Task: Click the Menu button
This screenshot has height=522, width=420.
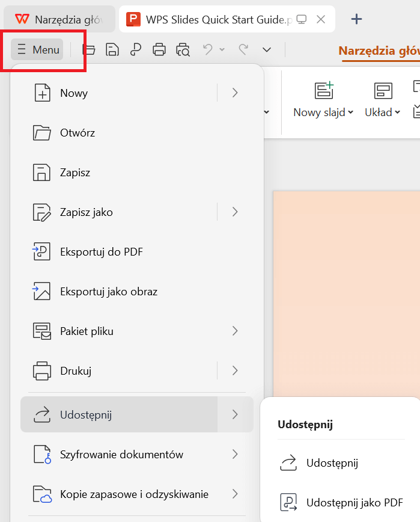Action: 37,49
